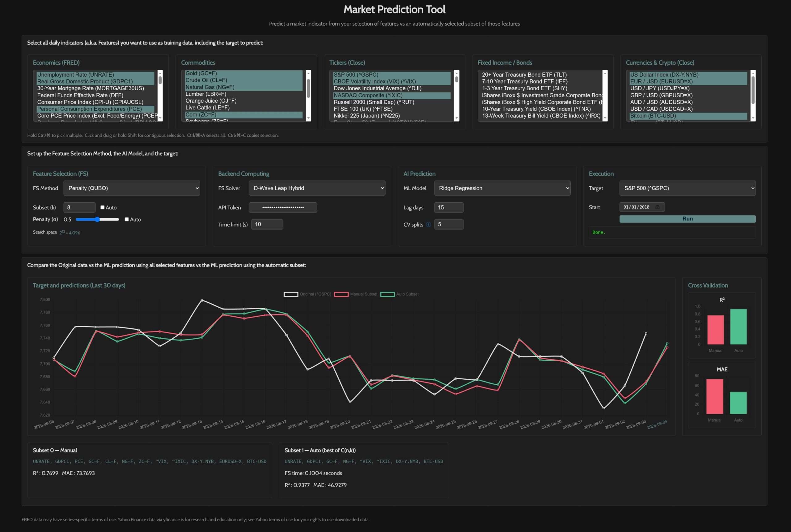
Task: Adjust the Penalty alpha slider
Action: coord(97,220)
